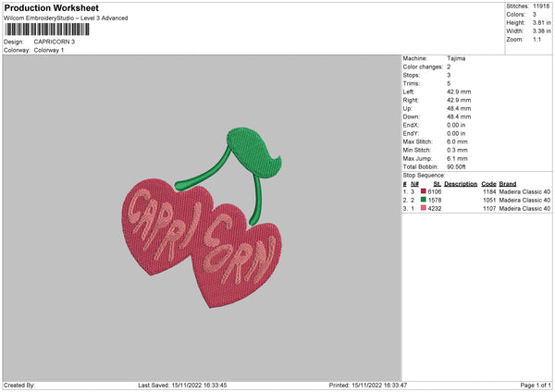555x392 pixels.
Task: Select the red 6106 thread color swatch
Action: coord(423,191)
